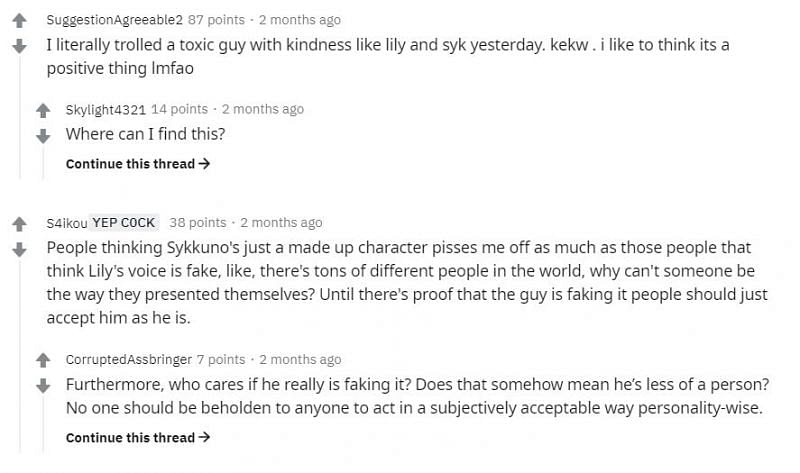
Task: Visit S4ikou's profile page
Action: click(x=66, y=223)
